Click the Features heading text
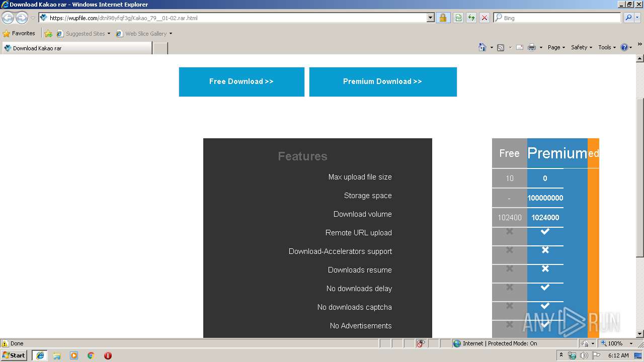The width and height of the screenshot is (644, 362). click(x=302, y=156)
